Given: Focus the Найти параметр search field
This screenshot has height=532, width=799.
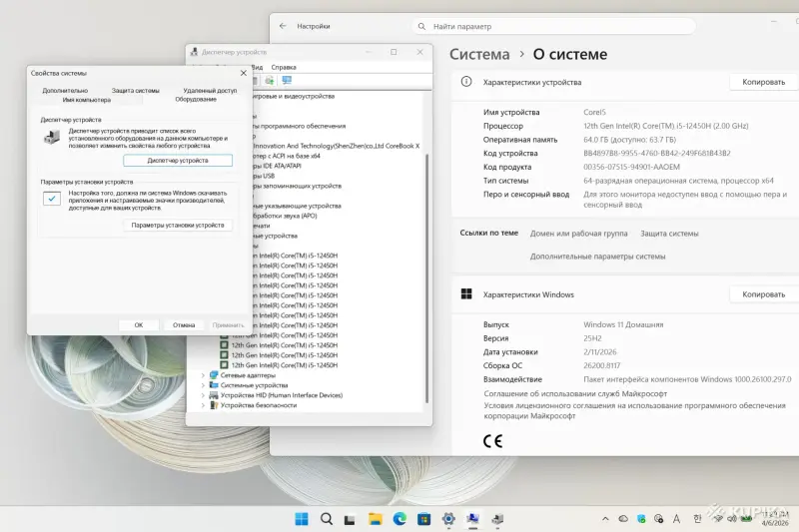Looking at the screenshot, I should [x=553, y=27].
